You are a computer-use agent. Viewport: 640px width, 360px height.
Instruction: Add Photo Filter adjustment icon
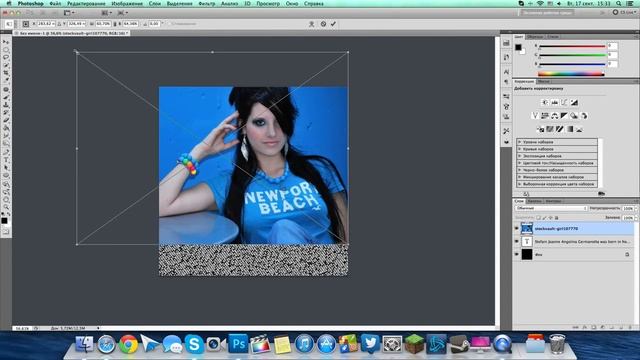(x=574, y=116)
